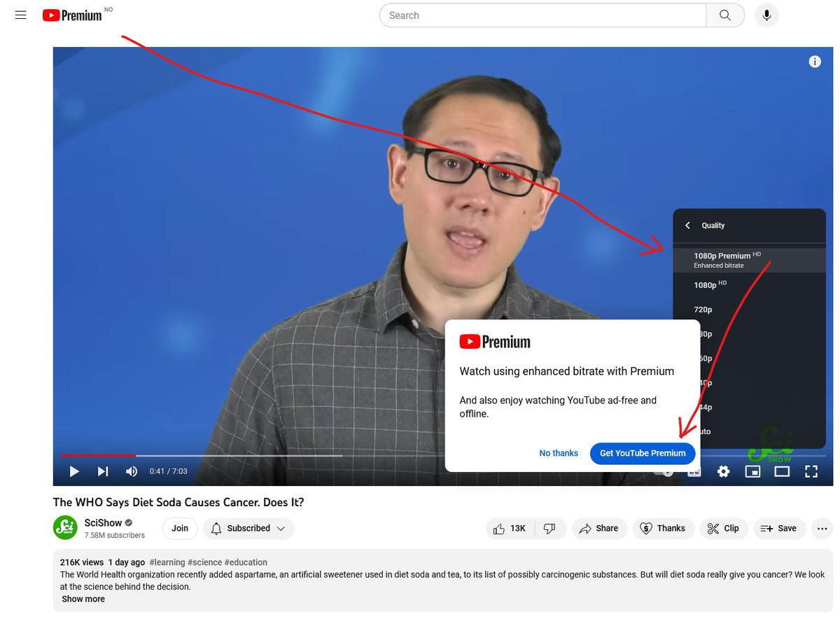Expand description with Show more

83,599
